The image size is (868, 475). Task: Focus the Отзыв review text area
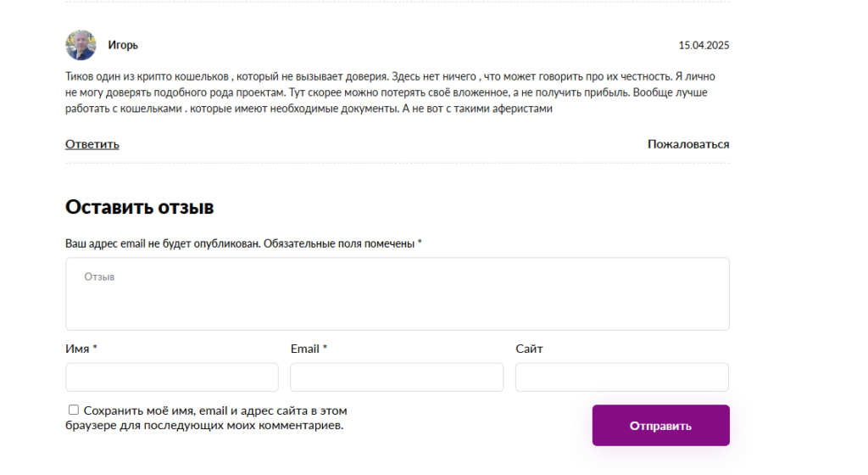pos(397,302)
